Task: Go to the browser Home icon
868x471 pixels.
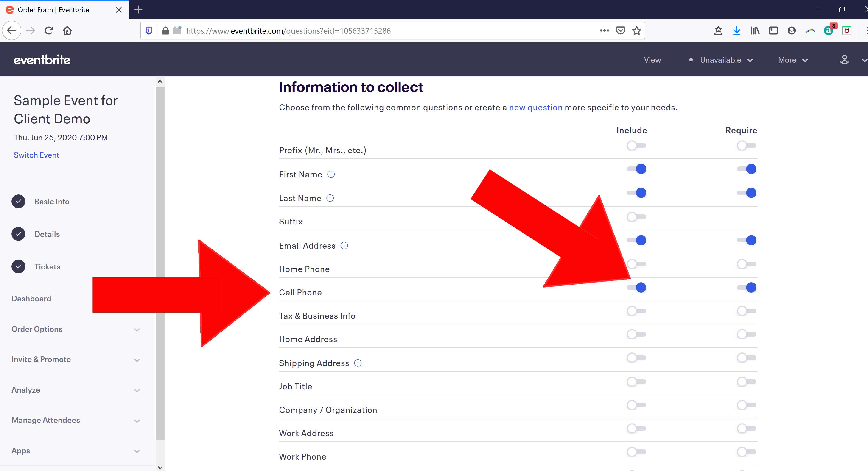Action: [x=67, y=31]
